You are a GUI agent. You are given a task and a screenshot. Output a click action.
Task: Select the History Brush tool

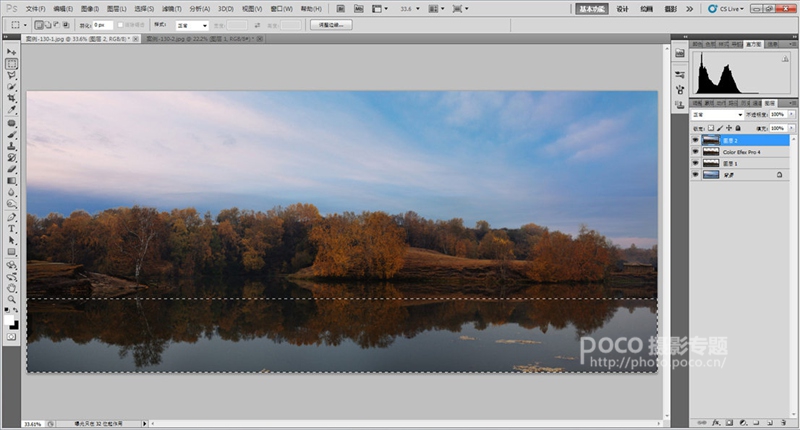click(11, 158)
